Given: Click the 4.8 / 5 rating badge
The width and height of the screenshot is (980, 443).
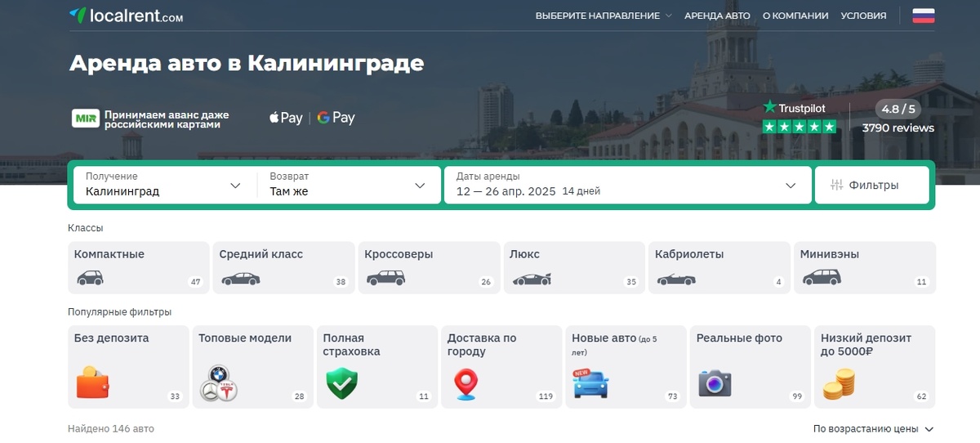Looking at the screenshot, I should point(898,109).
